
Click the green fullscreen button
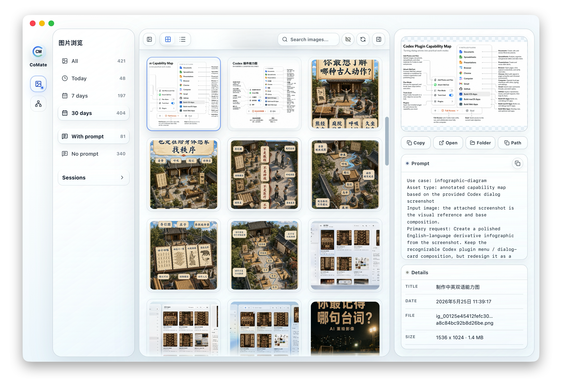click(51, 23)
